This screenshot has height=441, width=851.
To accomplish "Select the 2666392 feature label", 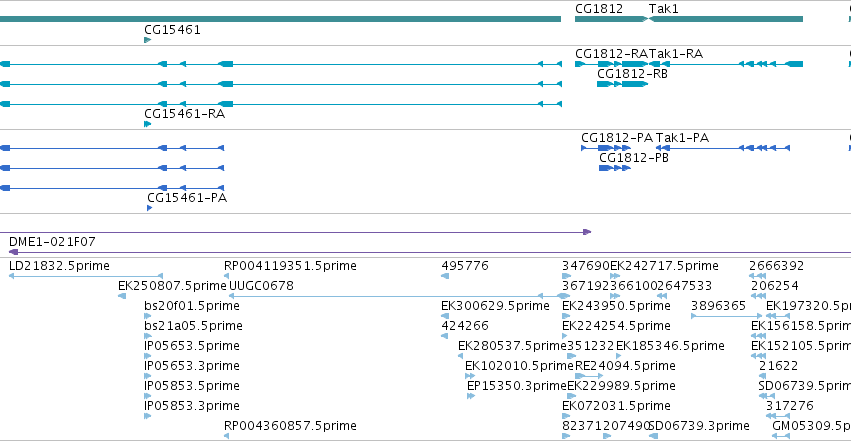I will click(777, 266).
